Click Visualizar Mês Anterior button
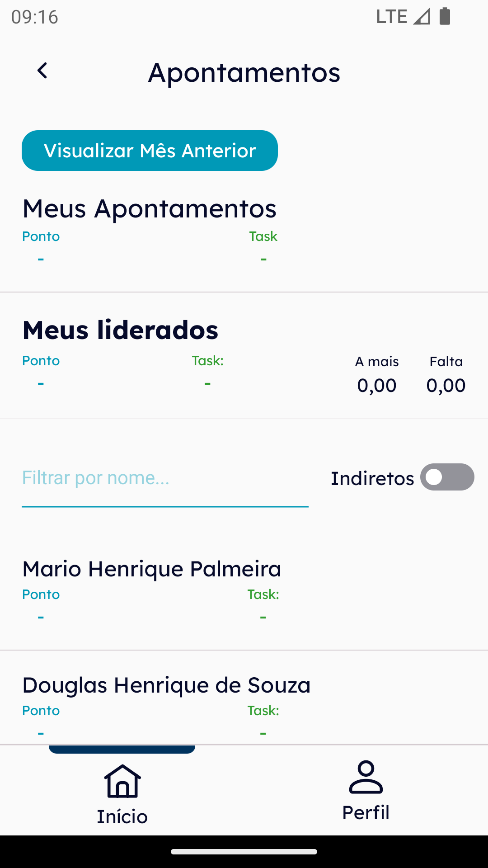The image size is (488, 868). click(x=150, y=151)
